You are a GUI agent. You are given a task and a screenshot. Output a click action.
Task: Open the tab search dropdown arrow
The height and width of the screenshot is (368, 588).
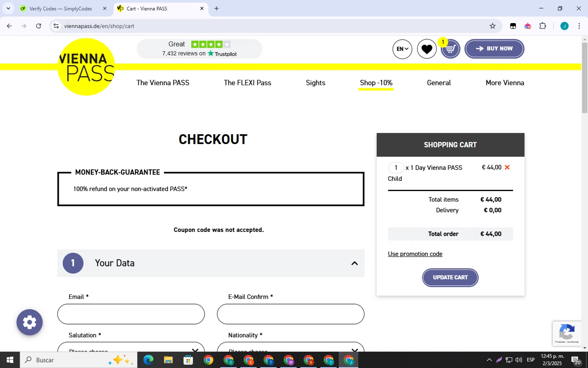click(x=8, y=8)
